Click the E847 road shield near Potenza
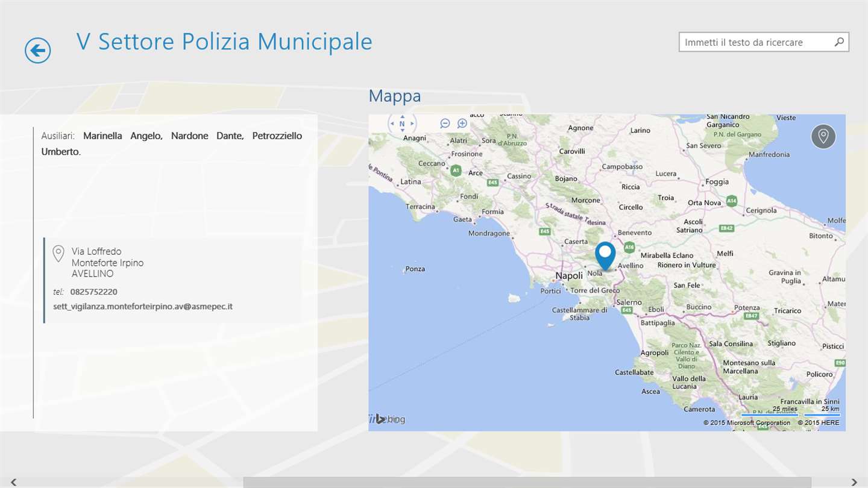 (751, 316)
